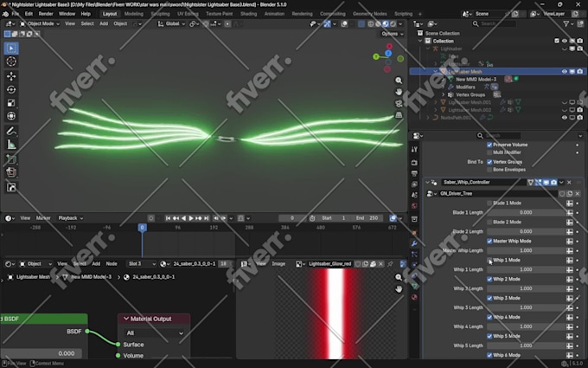Collapse the Collection tree item
Viewport: 588px width, 368px height.
point(420,41)
